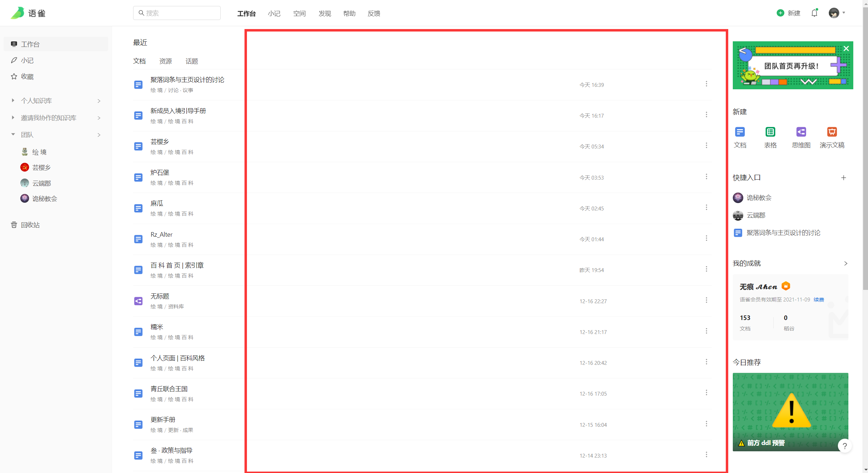
Task: Open the 发现 top menu item
Action: (324, 14)
